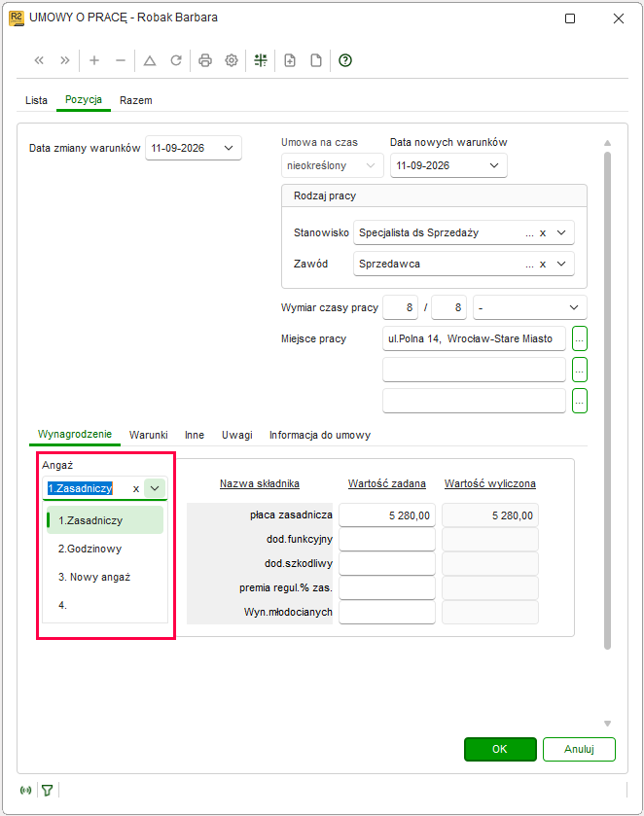Open settings gear in the toolbar
644x816 pixels.
coord(232,60)
